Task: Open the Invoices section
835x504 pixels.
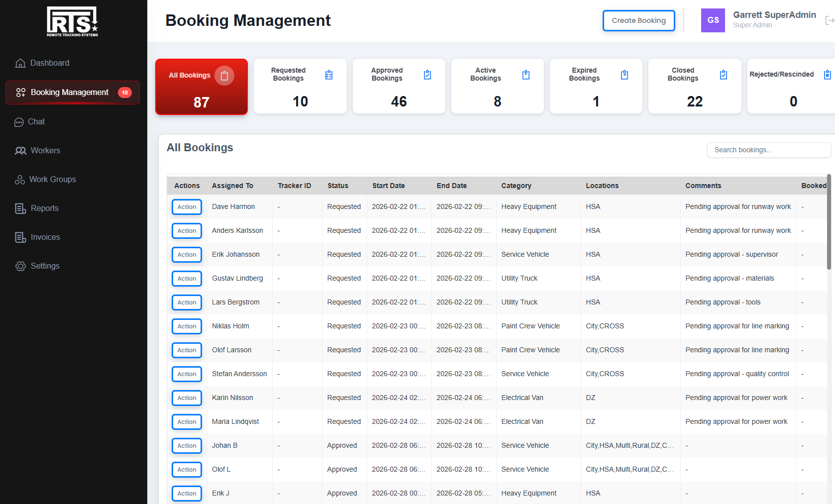Action: click(44, 237)
